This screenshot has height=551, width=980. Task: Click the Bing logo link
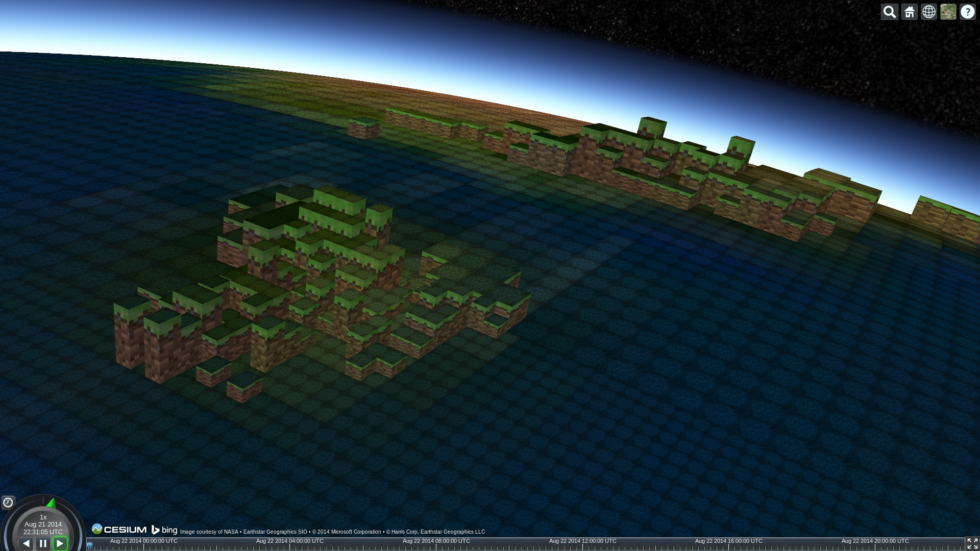coord(164,530)
